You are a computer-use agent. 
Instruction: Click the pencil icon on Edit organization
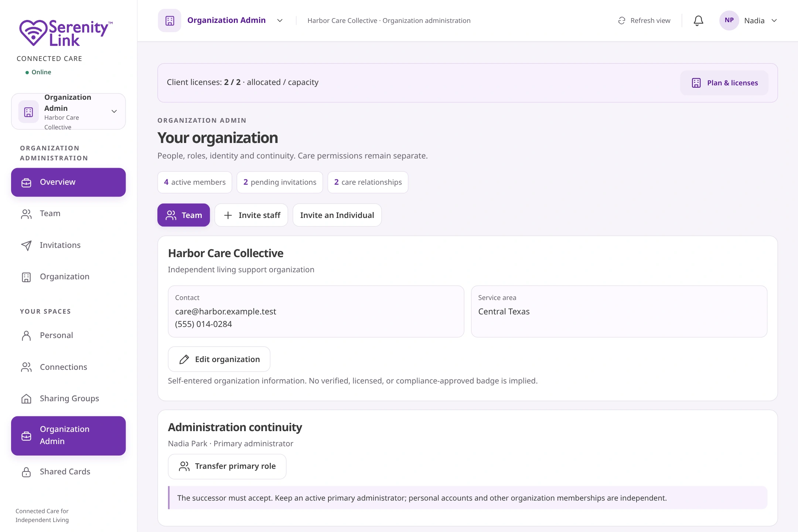184,359
